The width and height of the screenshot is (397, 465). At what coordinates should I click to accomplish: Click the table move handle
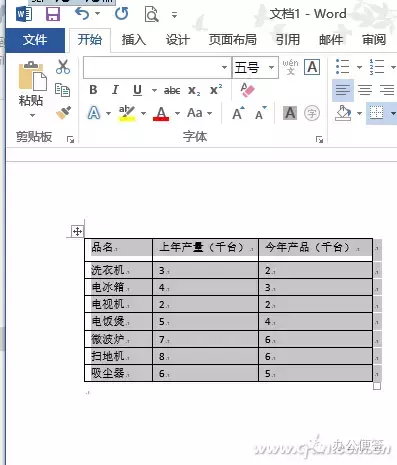(77, 231)
